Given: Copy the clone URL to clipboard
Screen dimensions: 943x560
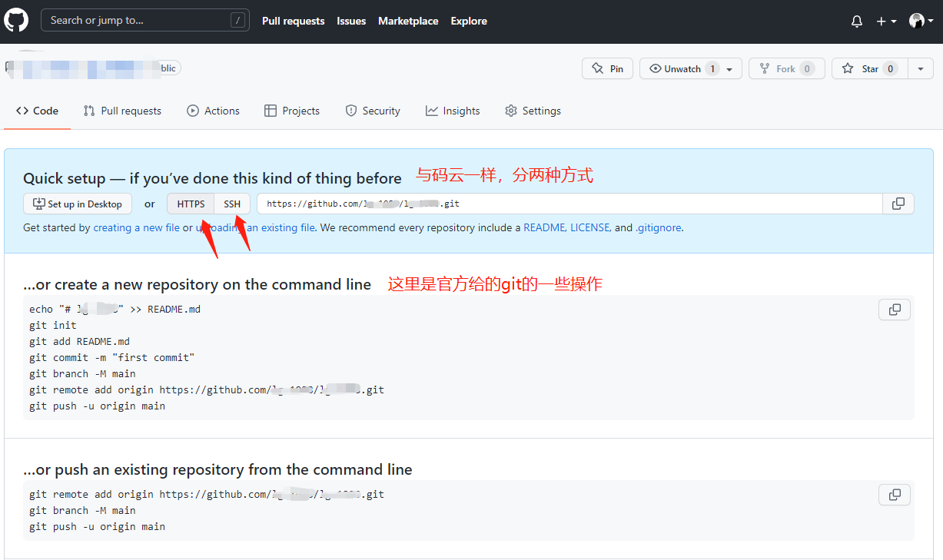Looking at the screenshot, I should coord(898,204).
